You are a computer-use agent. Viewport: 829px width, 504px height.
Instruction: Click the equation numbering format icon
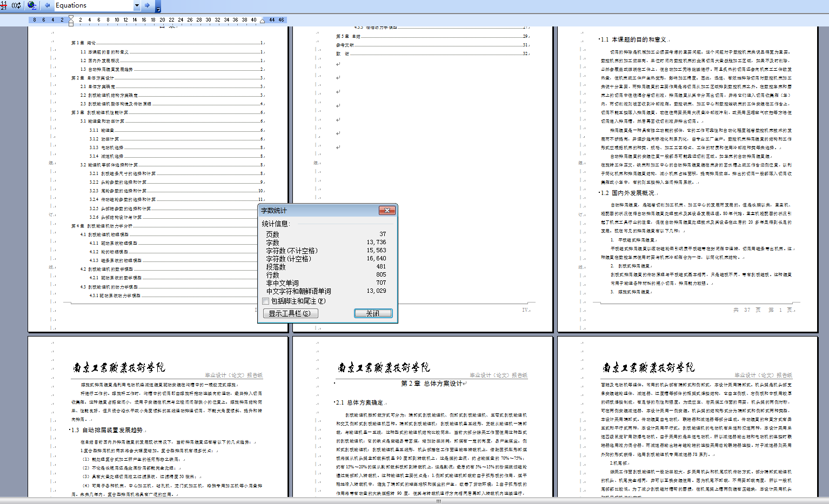[4, 5]
